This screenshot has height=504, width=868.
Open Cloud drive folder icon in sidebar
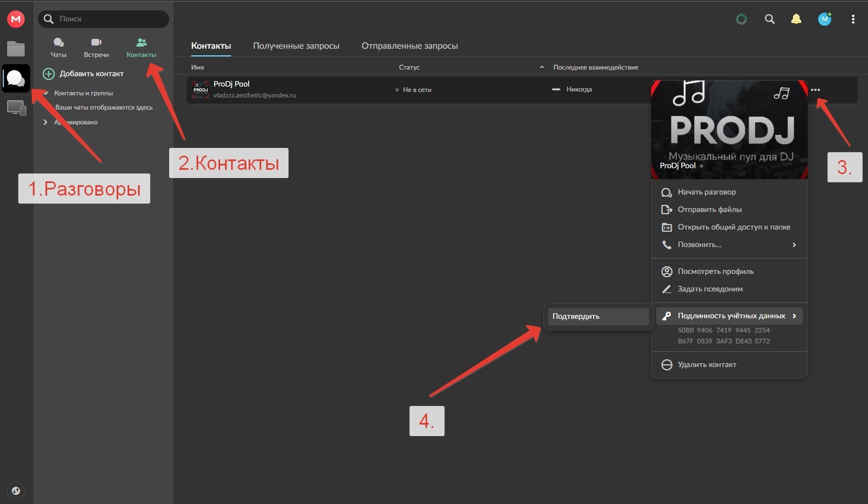click(x=16, y=49)
